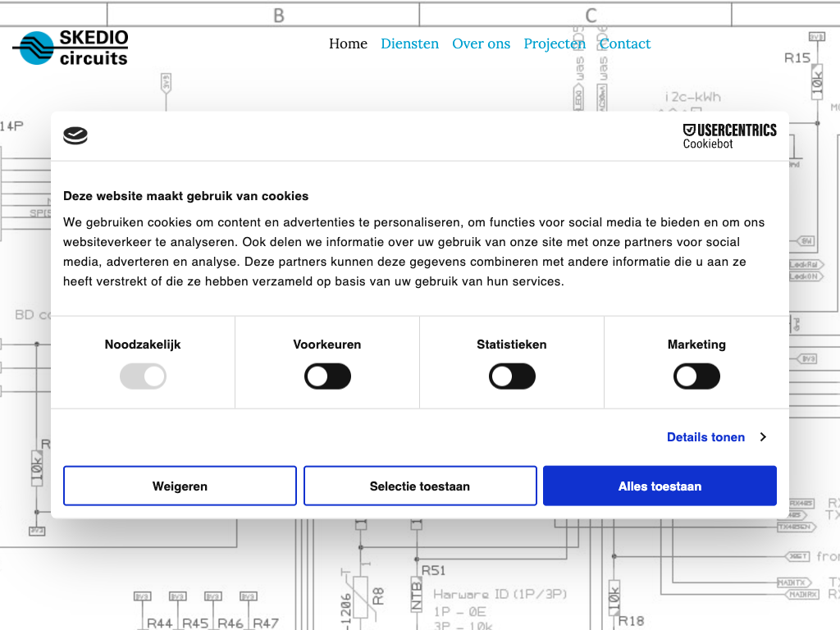Go to the Diensten page

coord(409,43)
